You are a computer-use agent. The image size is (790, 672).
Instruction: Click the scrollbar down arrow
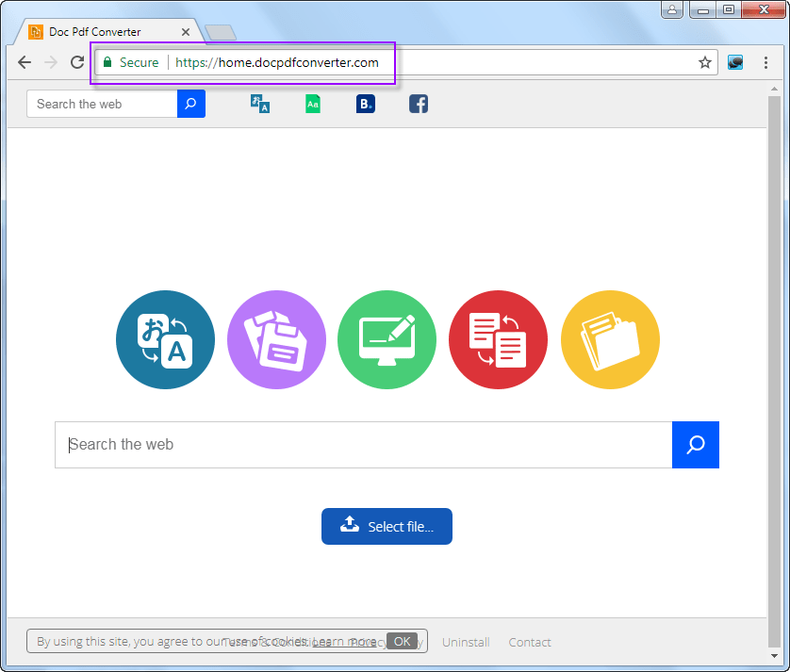pos(774,656)
